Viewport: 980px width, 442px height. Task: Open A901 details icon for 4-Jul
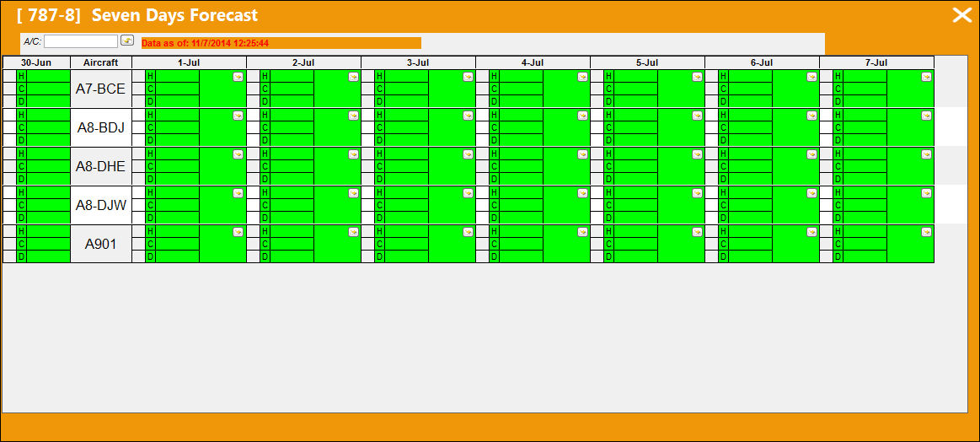point(582,232)
